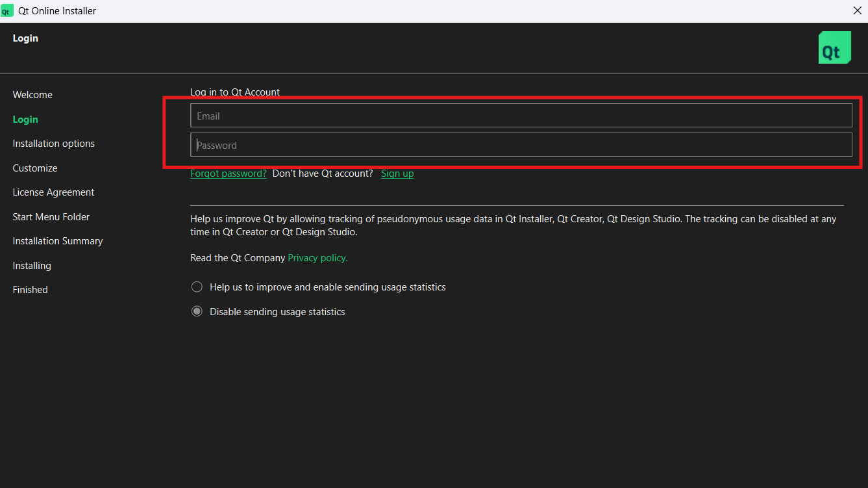Viewport: 868px width, 488px height.
Task: Click the Email input field
Action: click(x=521, y=116)
